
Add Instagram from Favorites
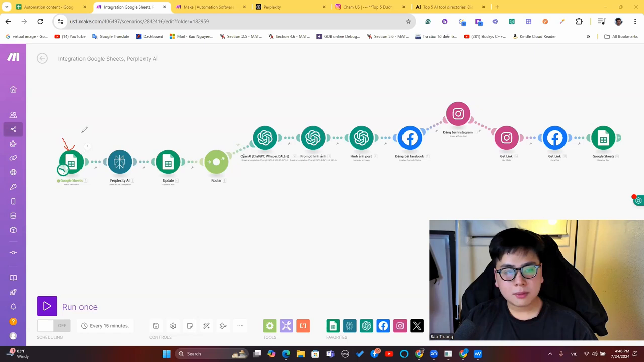pyautogui.click(x=400, y=326)
